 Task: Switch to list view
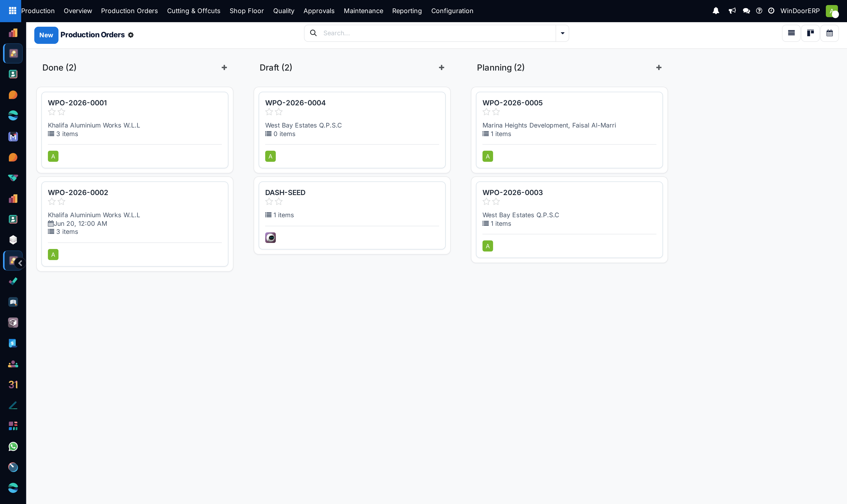tap(791, 33)
